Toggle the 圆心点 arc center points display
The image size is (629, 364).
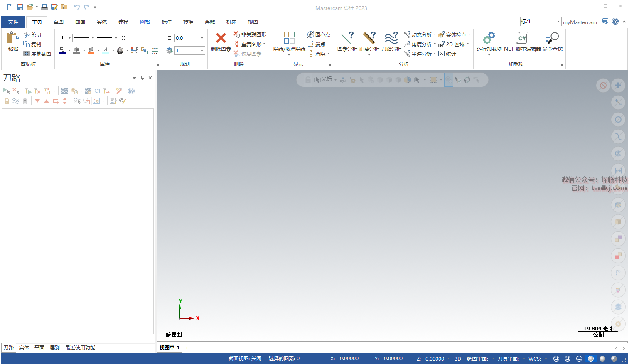319,34
